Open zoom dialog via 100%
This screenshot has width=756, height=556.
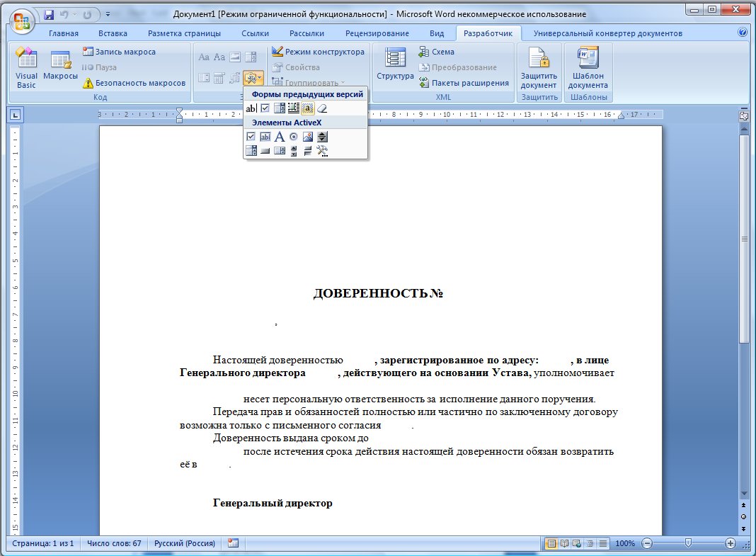coord(625,543)
